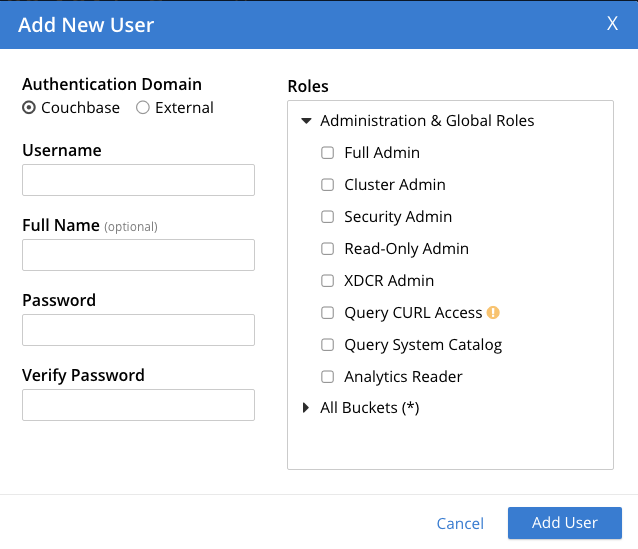Expand the All Buckets (*) group

coord(307,409)
